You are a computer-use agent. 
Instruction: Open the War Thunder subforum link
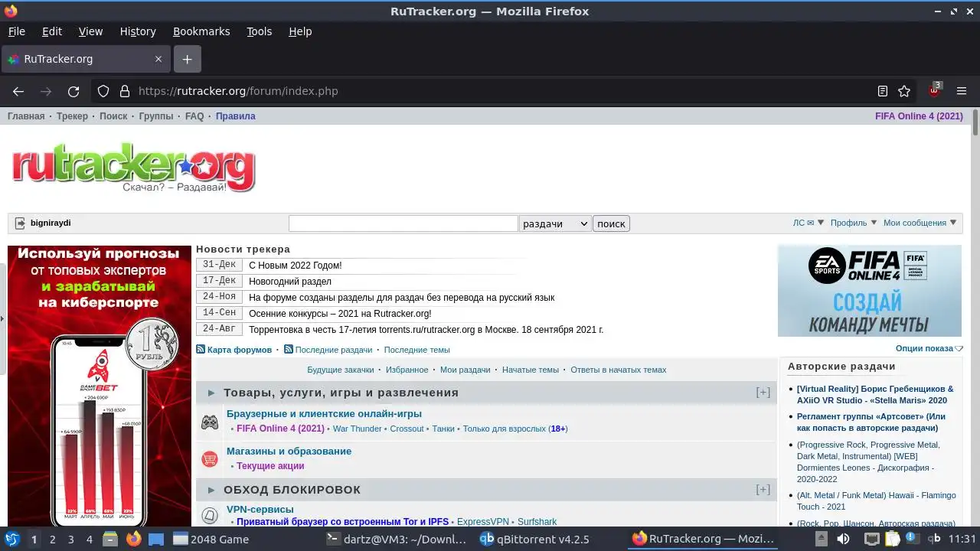[x=357, y=429]
